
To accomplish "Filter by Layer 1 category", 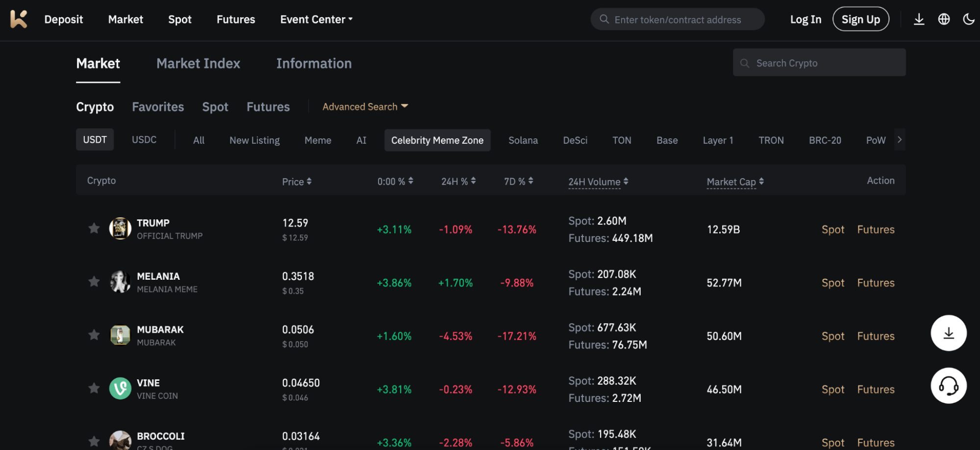I will coord(718,140).
